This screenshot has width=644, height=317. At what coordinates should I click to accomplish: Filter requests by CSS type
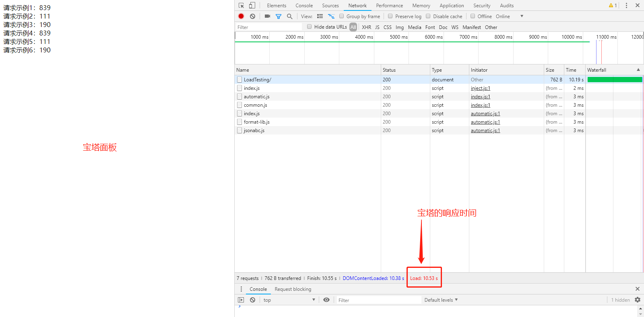(x=387, y=27)
